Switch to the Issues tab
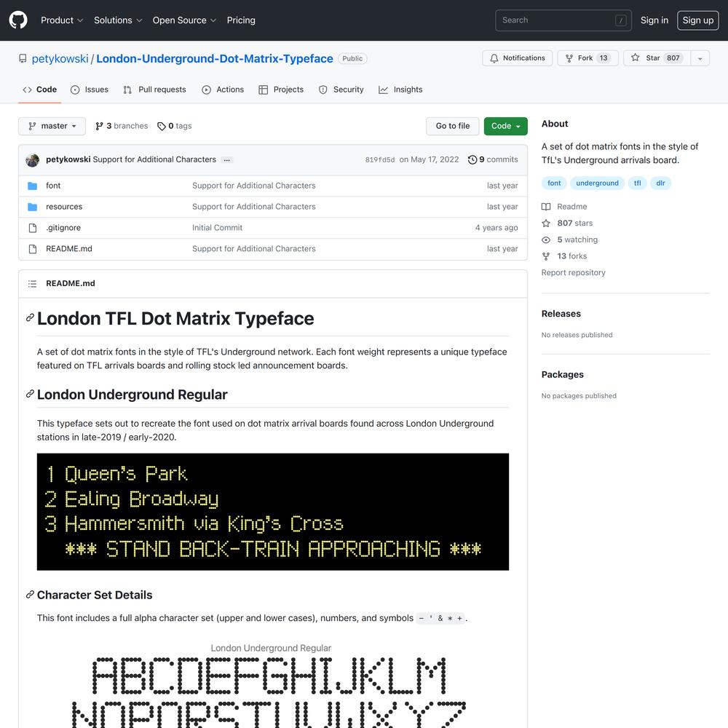The image size is (728, 728). pyautogui.click(x=90, y=90)
